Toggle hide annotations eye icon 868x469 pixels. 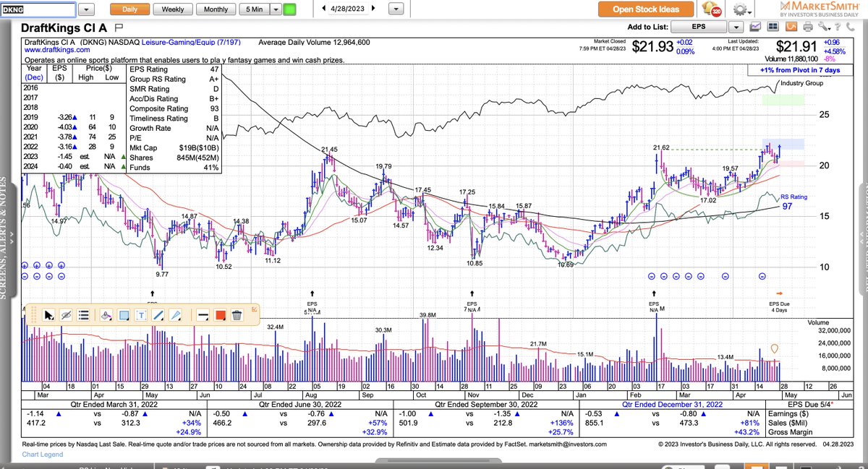[66, 315]
